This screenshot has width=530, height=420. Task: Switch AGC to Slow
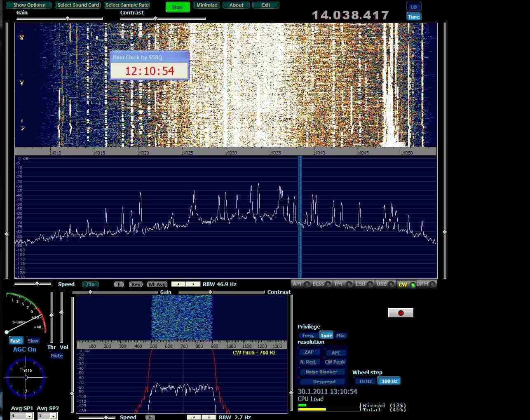click(x=33, y=341)
